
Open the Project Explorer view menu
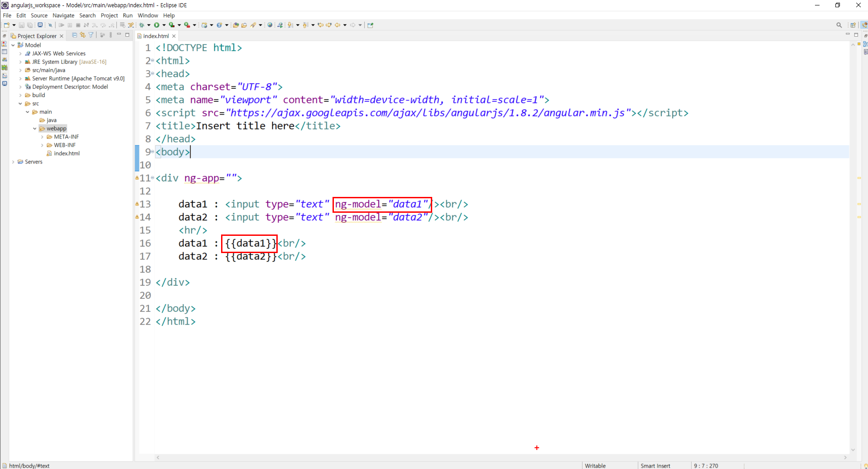[111, 35]
